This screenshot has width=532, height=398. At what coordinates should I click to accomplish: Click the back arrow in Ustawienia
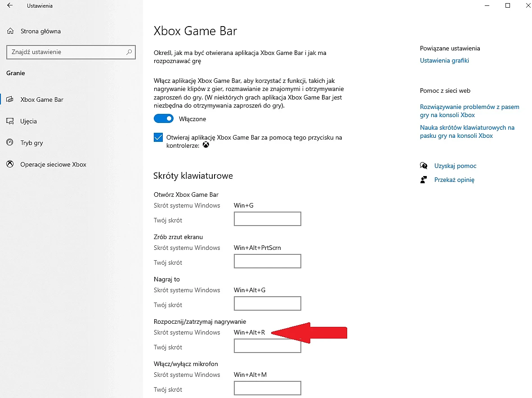10,5
